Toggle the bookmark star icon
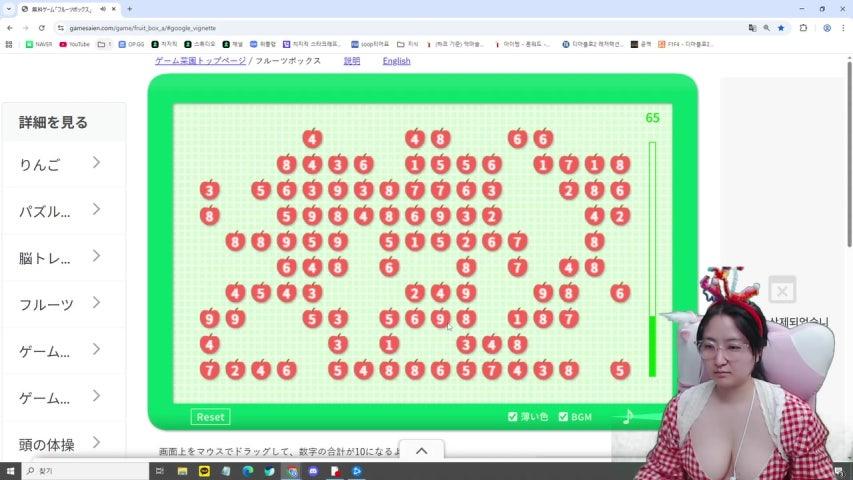 coord(781,28)
